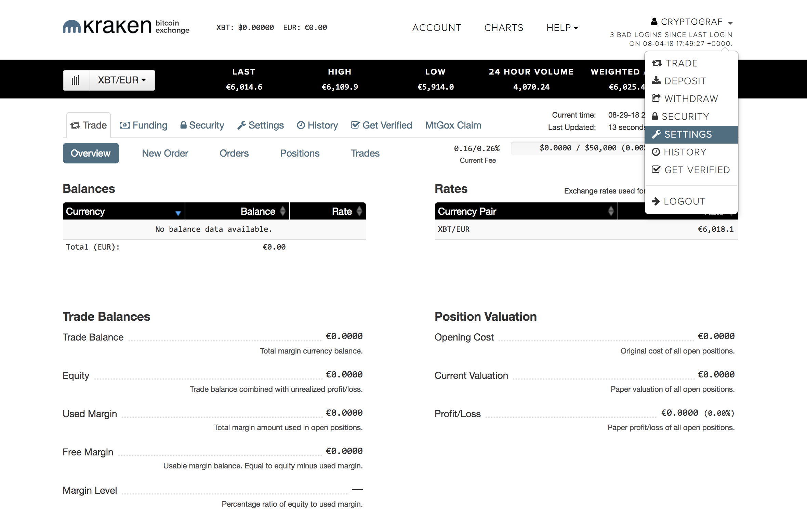Click the HIGH price €6,109.9

pos(340,87)
